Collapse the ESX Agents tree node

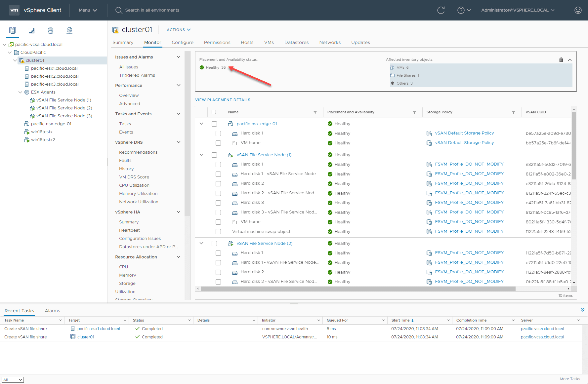pos(21,92)
